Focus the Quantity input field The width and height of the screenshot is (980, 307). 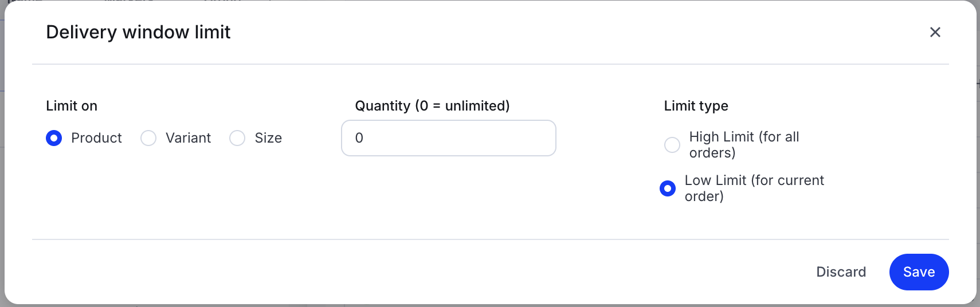pos(448,138)
